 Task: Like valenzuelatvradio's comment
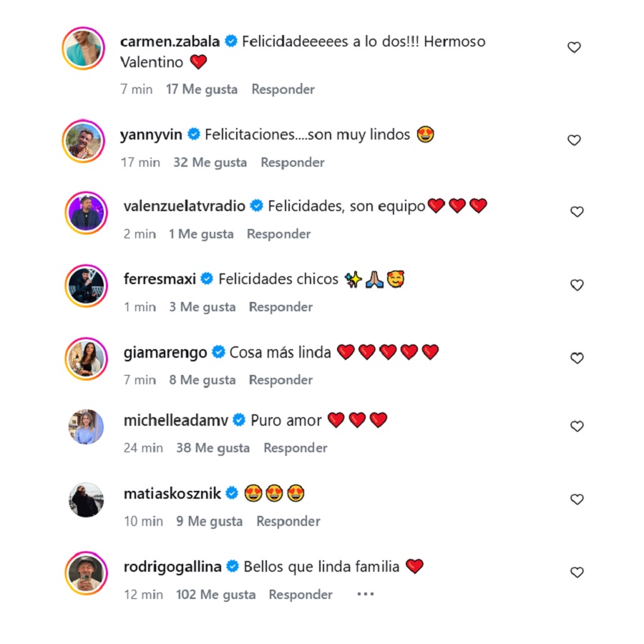pos(577,212)
